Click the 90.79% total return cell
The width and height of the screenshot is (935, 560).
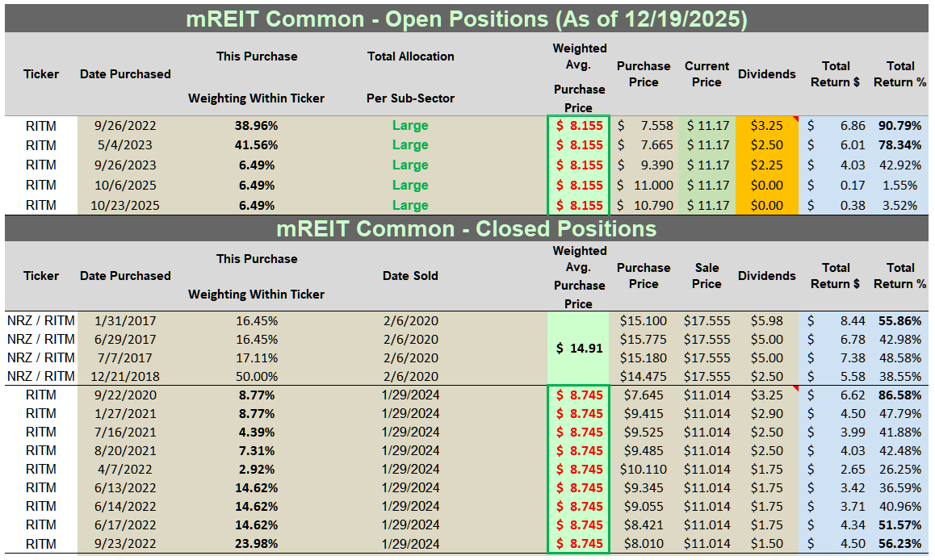click(x=899, y=126)
